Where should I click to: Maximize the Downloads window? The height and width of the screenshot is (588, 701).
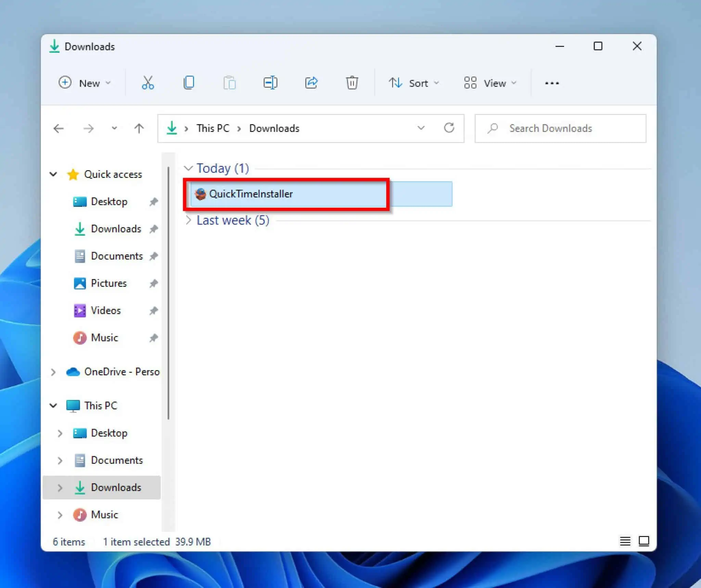pos(598,46)
